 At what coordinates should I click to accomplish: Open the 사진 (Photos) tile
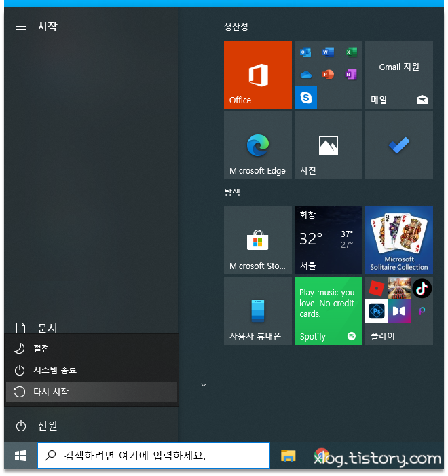(x=329, y=145)
